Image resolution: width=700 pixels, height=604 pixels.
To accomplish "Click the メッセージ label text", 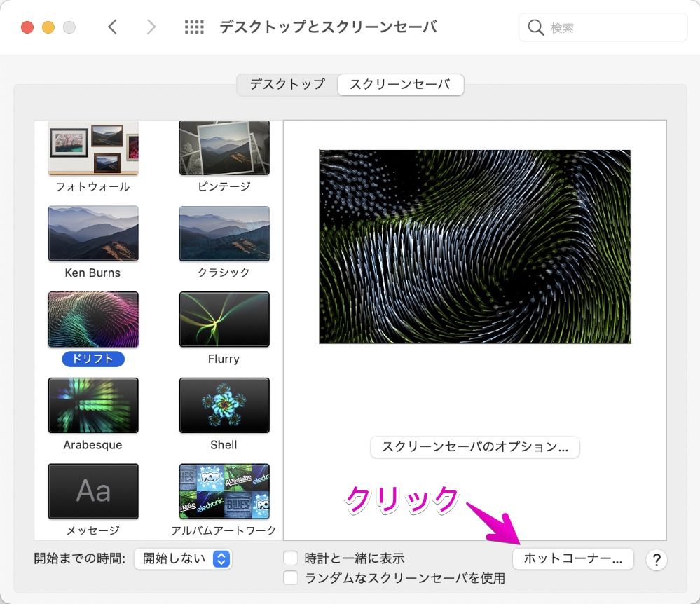I will [93, 530].
